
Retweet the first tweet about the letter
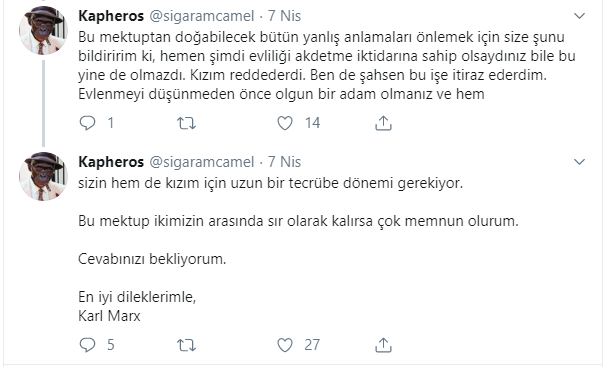(186, 123)
